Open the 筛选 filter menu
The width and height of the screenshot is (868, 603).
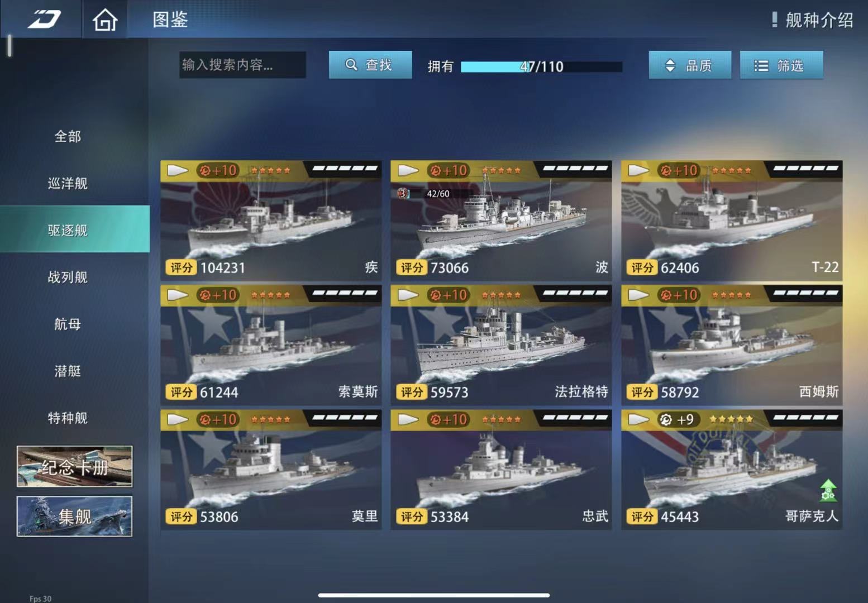pyautogui.click(x=781, y=65)
